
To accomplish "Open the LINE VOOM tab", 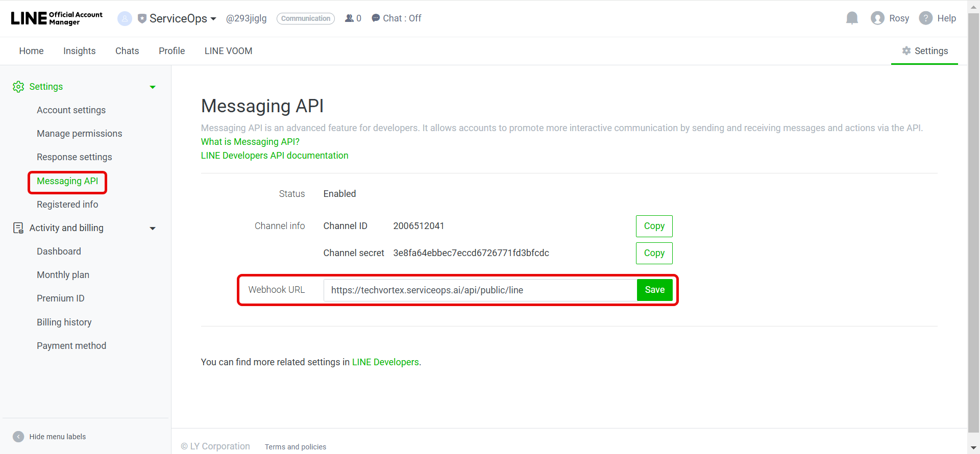I will [228, 51].
